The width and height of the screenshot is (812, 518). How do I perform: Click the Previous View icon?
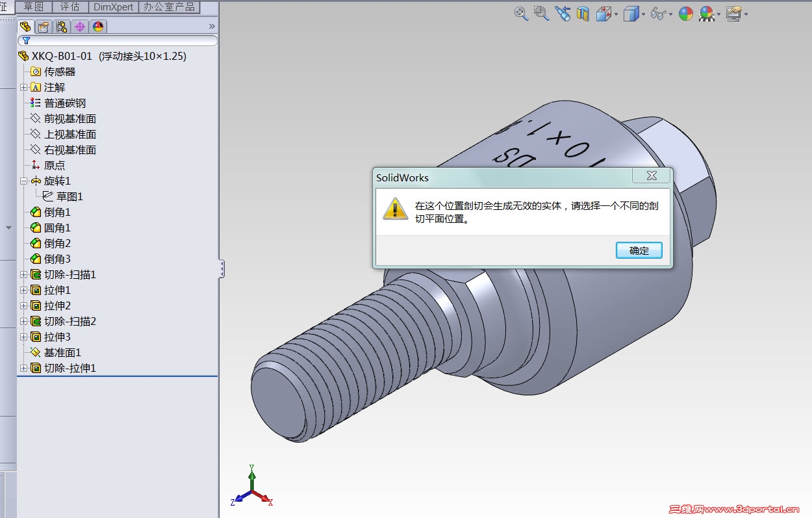pos(563,13)
